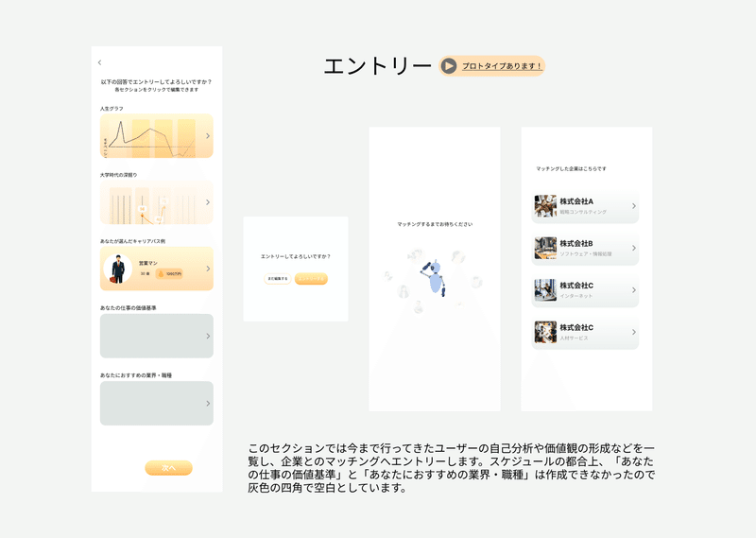Select the 営業マン career title text
756x538 pixels.
[x=148, y=263]
